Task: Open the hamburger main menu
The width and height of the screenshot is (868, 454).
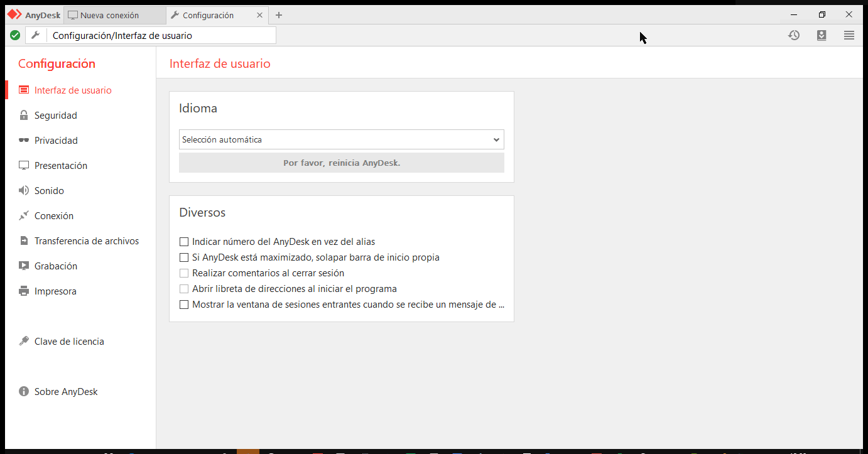Action: click(849, 35)
